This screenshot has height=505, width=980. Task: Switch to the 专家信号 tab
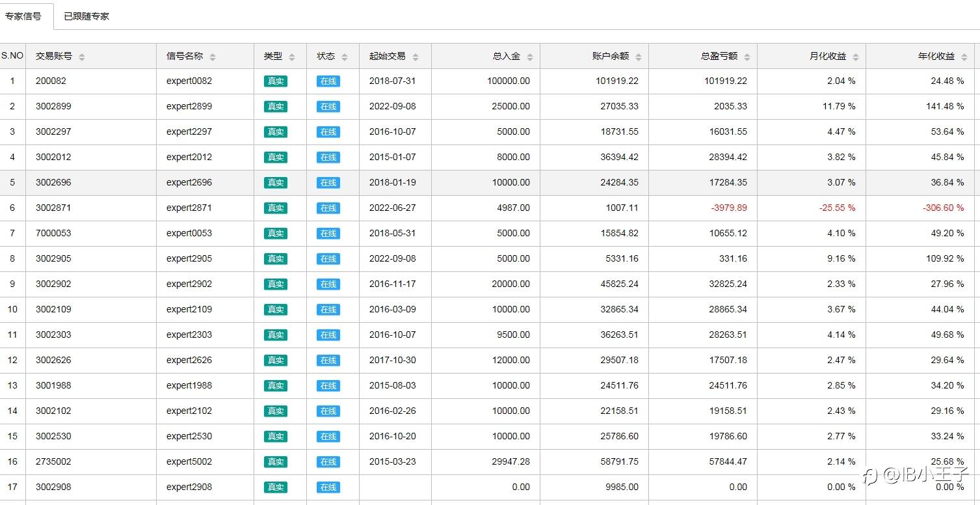pyautogui.click(x=23, y=16)
